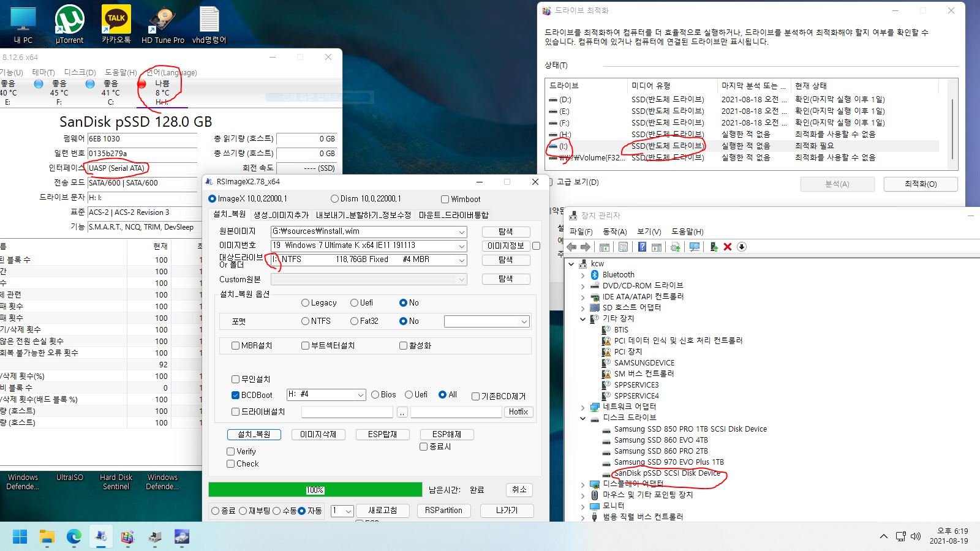Click the black down-arrow disable device icon
This screenshot has width=980, height=551.
(742, 247)
